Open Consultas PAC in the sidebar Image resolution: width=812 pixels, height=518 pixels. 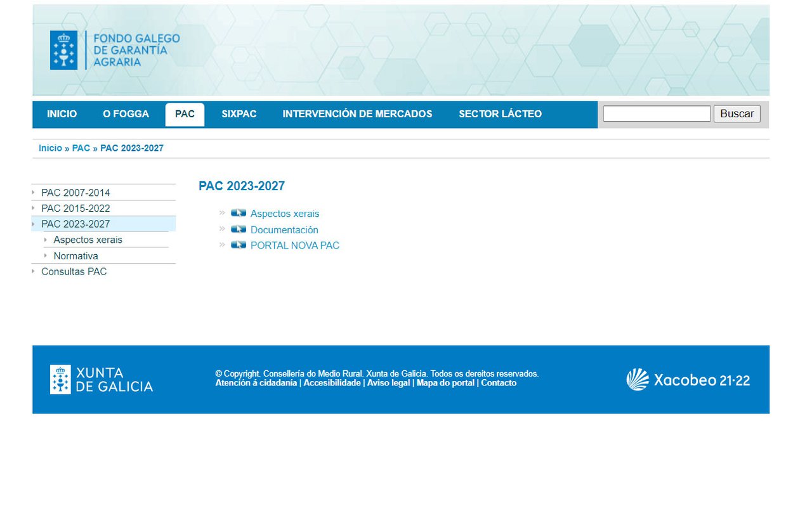tap(74, 271)
